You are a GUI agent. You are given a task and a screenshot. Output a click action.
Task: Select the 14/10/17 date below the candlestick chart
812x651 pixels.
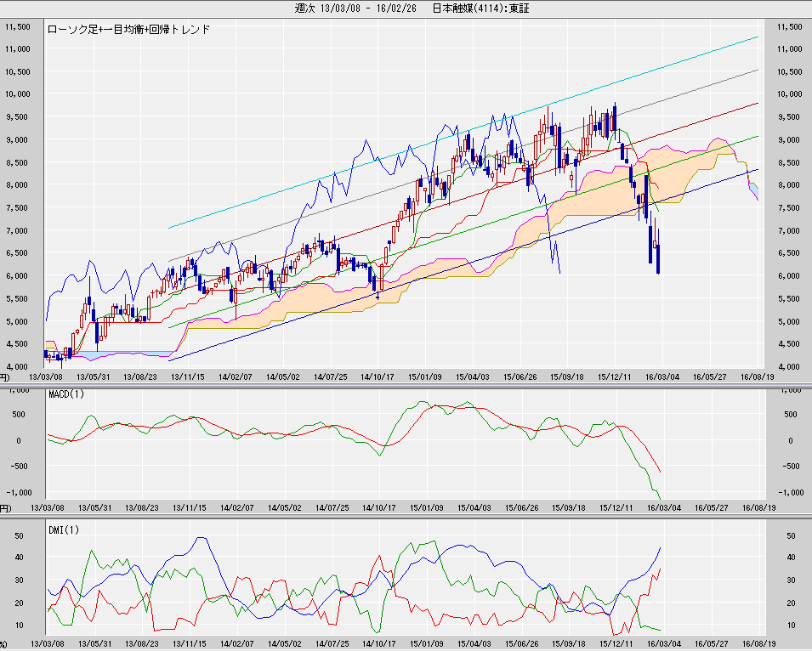[x=378, y=376]
